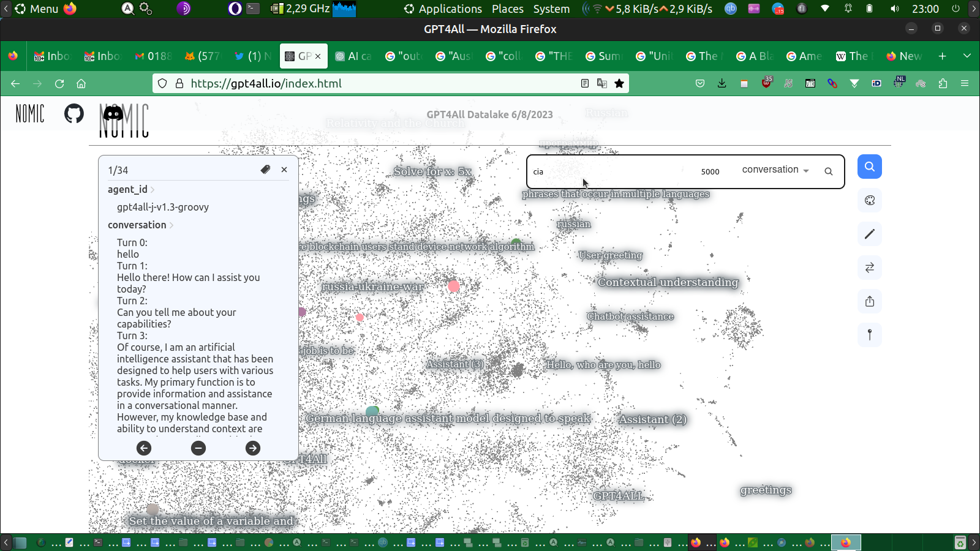Open the GitHub repository icon

tap(74, 113)
